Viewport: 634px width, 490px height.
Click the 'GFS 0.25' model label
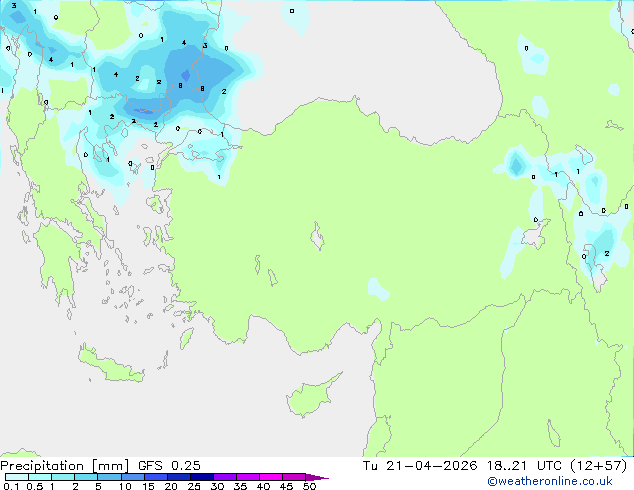tap(169, 466)
